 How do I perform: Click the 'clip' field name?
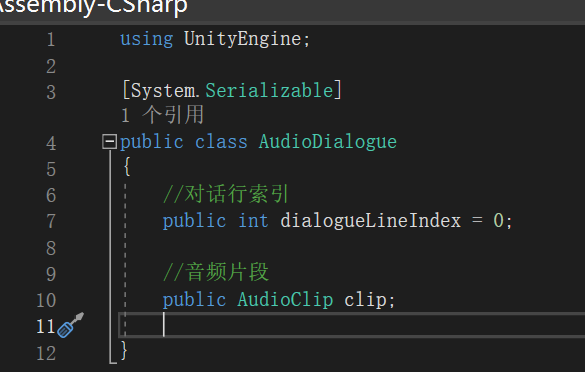point(365,300)
